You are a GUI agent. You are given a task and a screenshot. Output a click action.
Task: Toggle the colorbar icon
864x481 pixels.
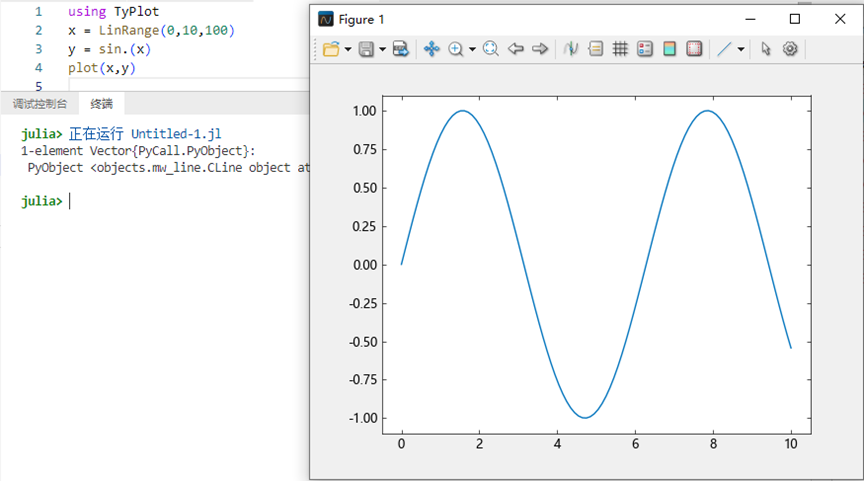(669, 49)
